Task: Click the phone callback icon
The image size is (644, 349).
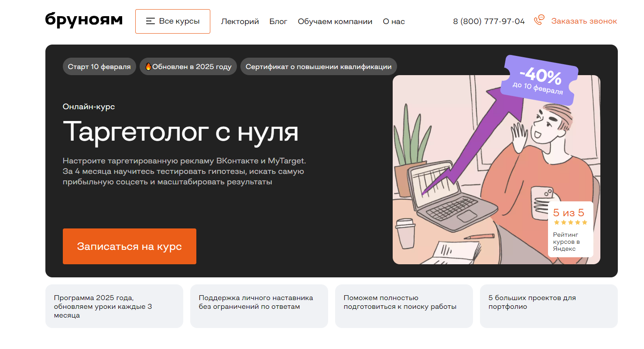Action: pyautogui.click(x=539, y=20)
